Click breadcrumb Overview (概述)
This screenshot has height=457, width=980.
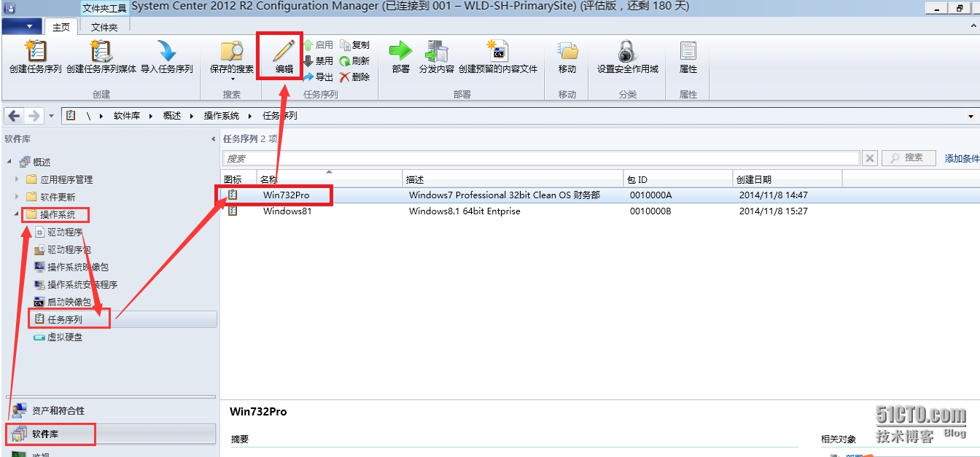(172, 116)
